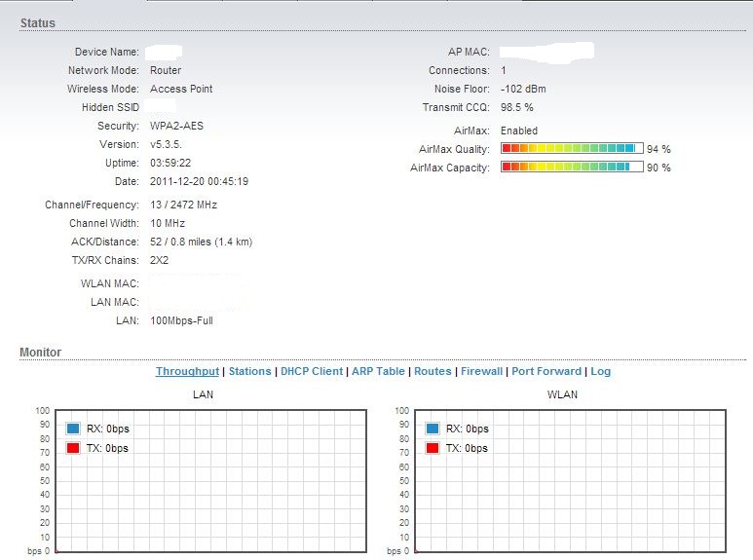753x560 pixels.
Task: Select the ACK/Distance value 52 / 0.8 miles
Action: tap(180, 242)
